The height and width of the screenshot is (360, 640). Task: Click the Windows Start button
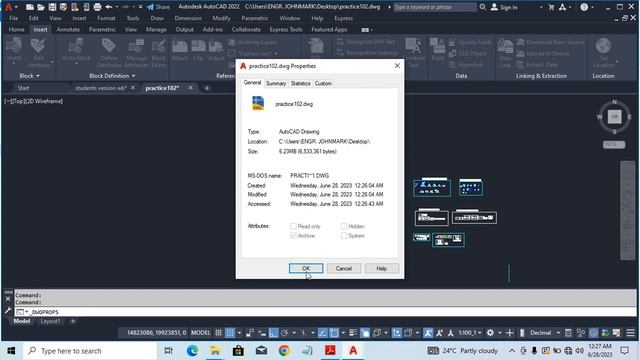point(11,351)
